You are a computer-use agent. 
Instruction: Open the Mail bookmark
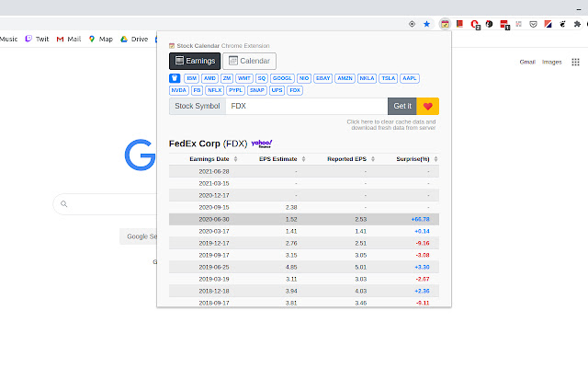click(69, 39)
